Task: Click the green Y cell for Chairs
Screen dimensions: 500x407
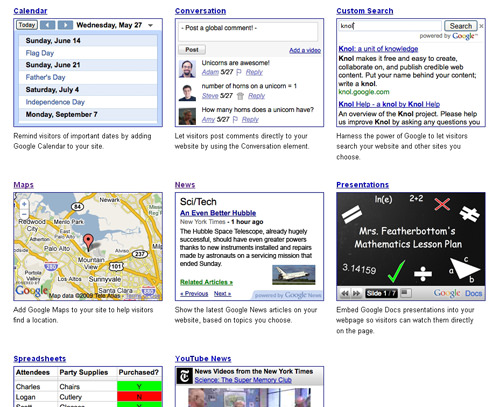Action: (x=139, y=386)
